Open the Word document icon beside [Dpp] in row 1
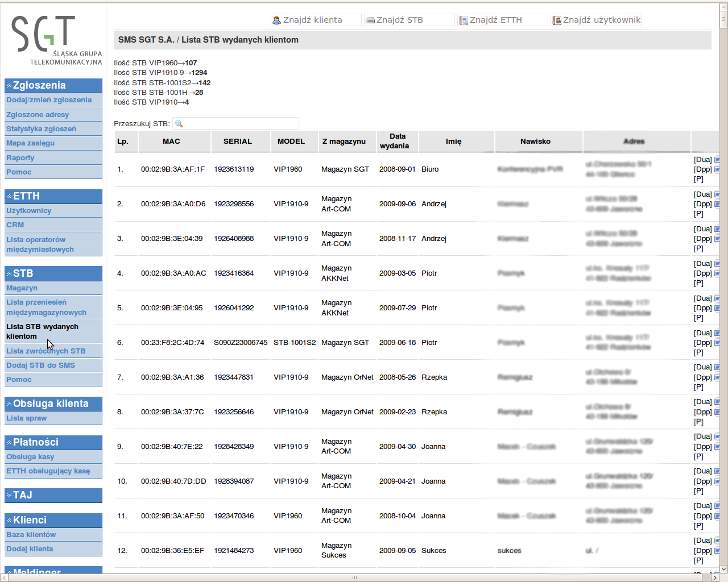 pos(717,169)
